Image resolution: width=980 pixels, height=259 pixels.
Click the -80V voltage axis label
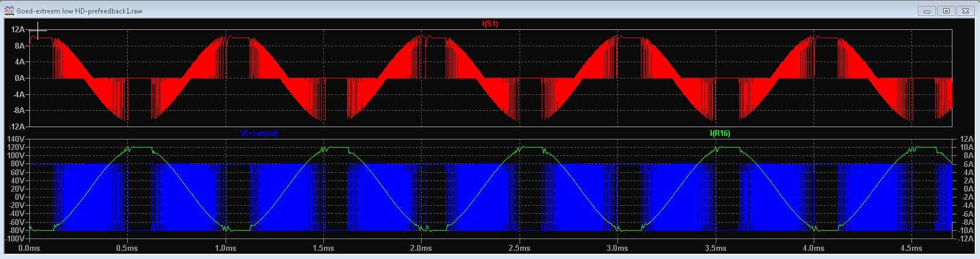[18, 231]
